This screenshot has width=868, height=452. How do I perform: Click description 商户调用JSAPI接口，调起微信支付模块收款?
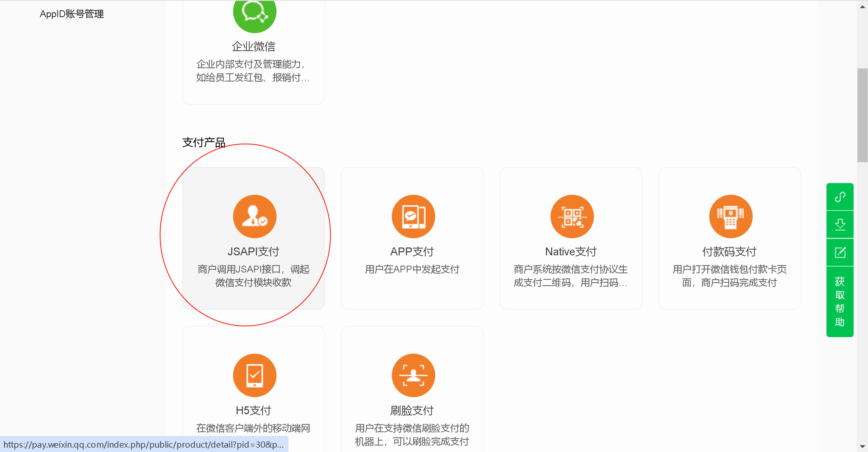pos(253,276)
